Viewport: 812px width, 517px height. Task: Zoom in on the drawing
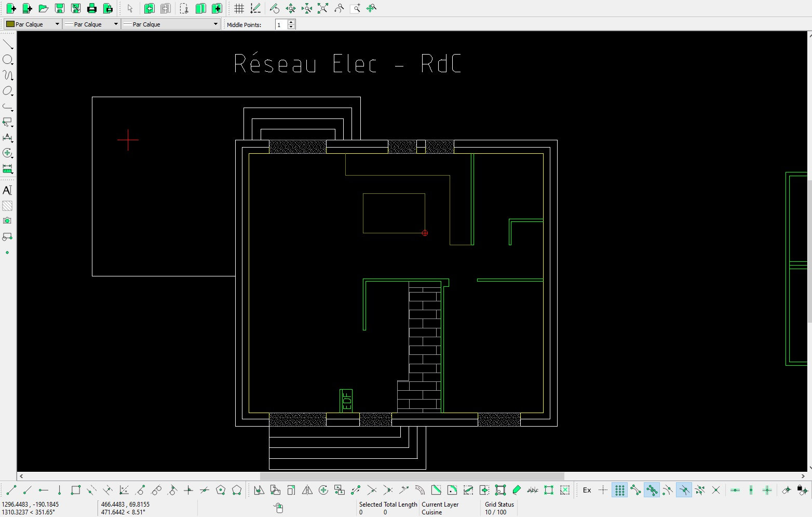[291, 8]
